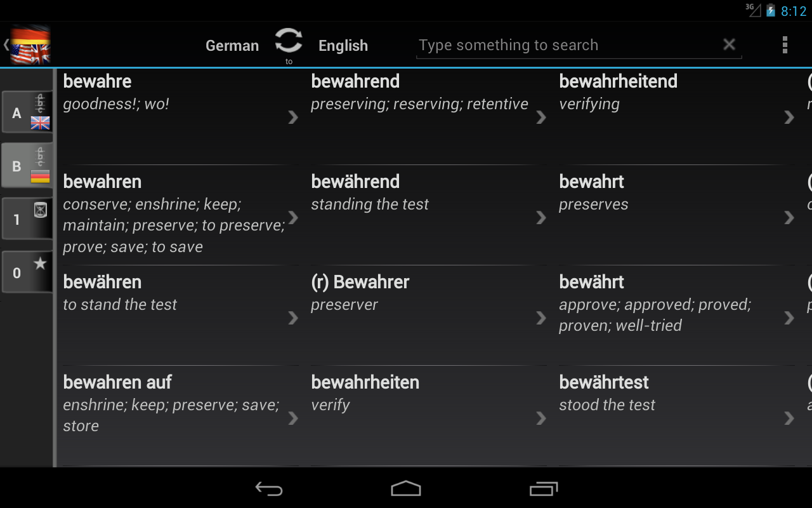Screen dimensions: 812x508
Task: Expand the bewahre entry arrow
Action: (293, 117)
